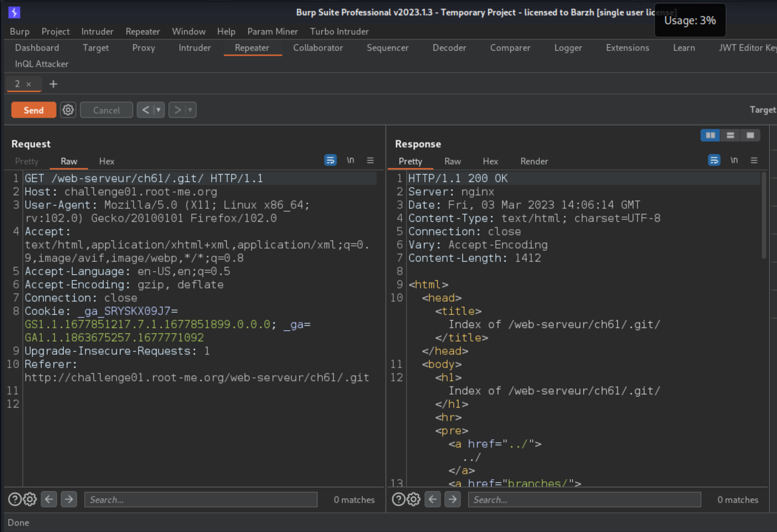Jump to next Response search match
This screenshot has width=777, height=532.
tap(453, 499)
